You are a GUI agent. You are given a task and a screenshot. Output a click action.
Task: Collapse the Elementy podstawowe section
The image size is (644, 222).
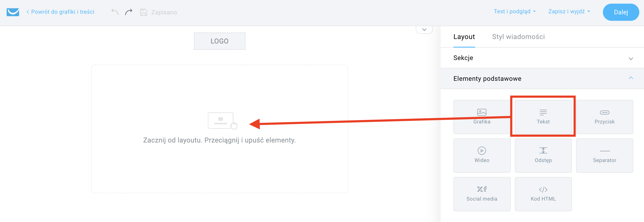(x=542, y=79)
